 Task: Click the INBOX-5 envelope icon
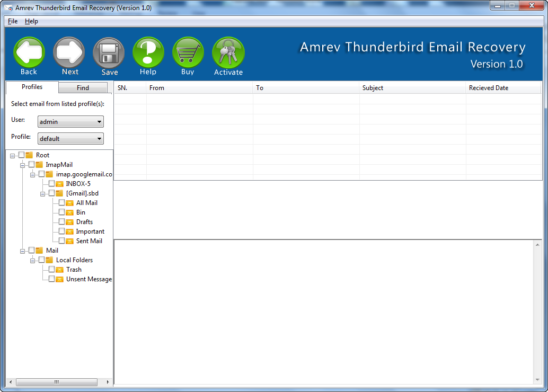[60, 184]
